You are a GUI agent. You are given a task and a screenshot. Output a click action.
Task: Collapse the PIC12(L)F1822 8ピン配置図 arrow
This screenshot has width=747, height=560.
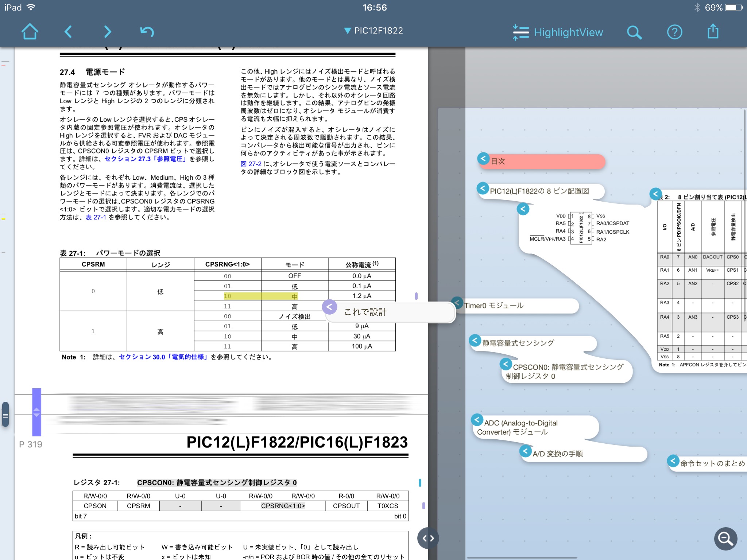coord(483,188)
